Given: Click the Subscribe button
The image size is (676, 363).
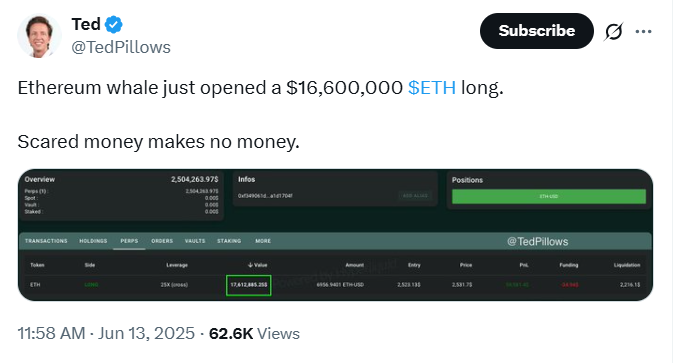Looking at the screenshot, I should click(537, 31).
